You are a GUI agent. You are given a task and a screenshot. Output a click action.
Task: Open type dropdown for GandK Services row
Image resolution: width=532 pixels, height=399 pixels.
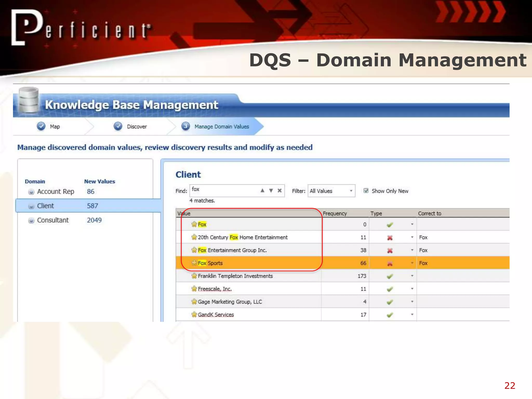pyautogui.click(x=412, y=315)
